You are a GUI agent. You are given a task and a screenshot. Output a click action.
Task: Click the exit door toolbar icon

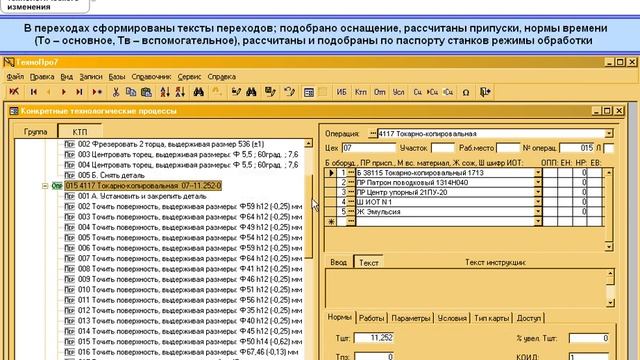tap(485, 92)
